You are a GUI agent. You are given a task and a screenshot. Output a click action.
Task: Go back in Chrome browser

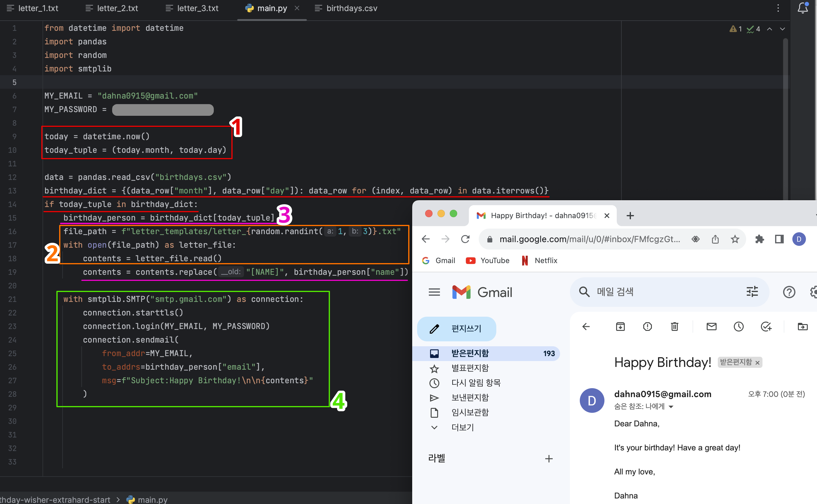426,239
